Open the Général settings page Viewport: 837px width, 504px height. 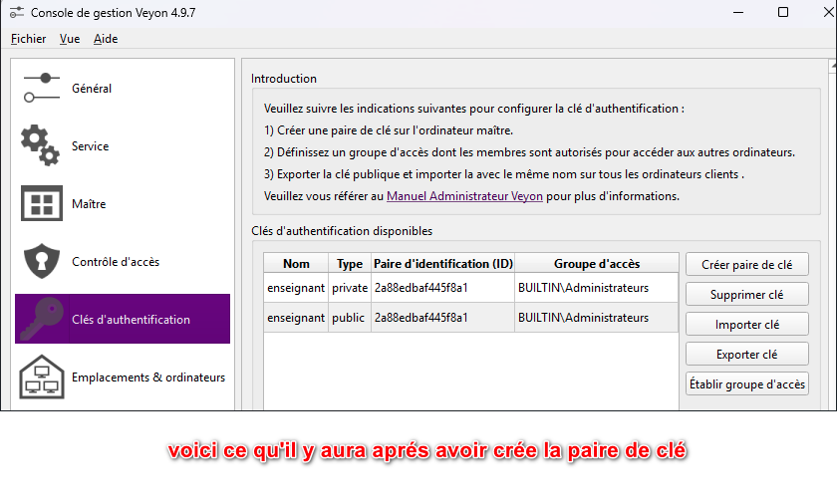click(123, 89)
